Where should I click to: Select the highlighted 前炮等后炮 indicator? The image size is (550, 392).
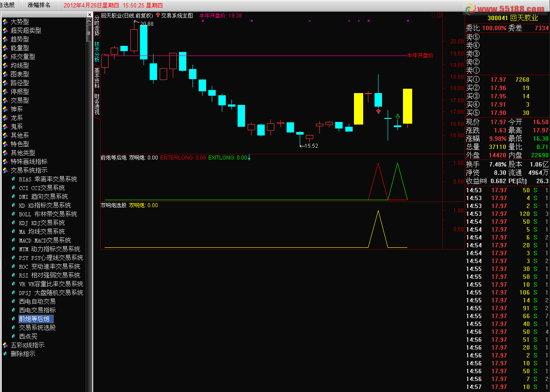(x=36, y=319)
